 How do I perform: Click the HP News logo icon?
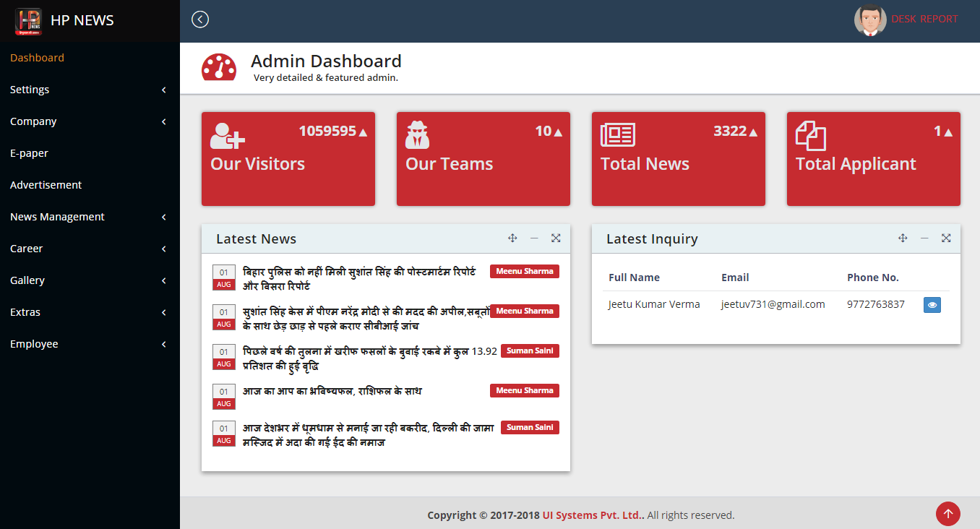point(29,20)
